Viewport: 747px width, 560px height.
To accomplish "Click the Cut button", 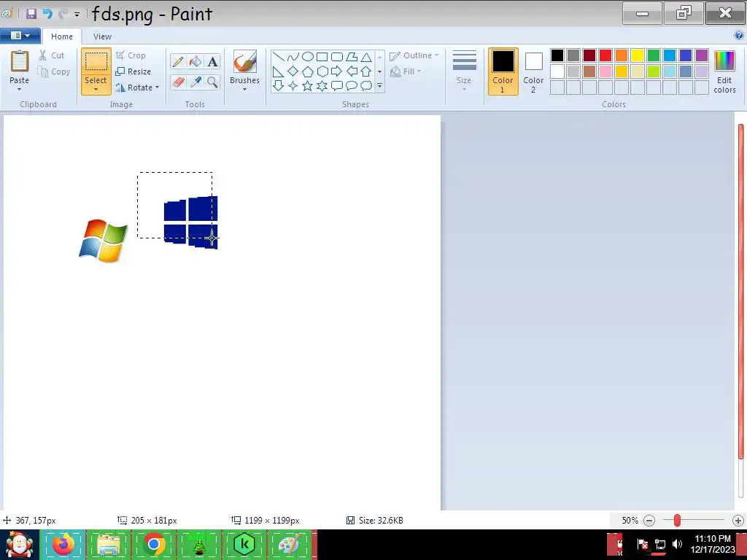I will tap(52, 55).
